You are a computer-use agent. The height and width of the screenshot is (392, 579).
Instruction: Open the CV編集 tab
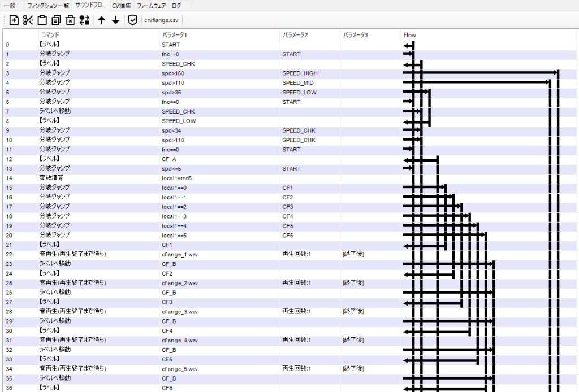point(121,5)
